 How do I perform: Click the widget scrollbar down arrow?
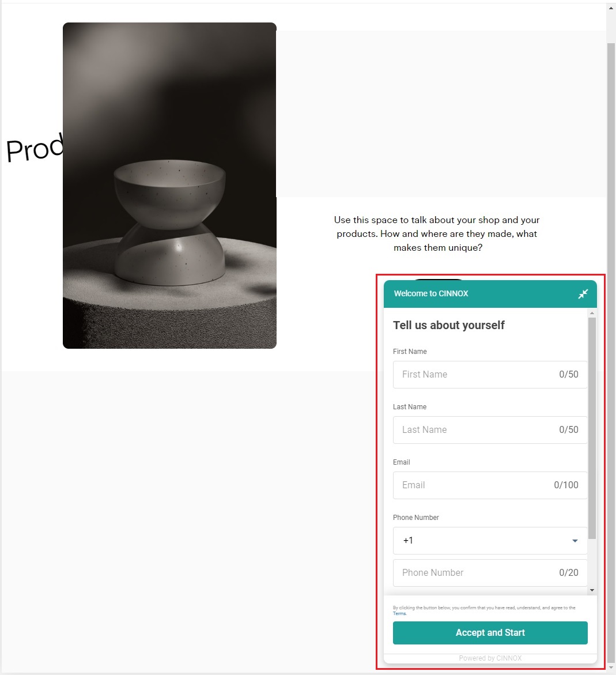click(592, 590)
